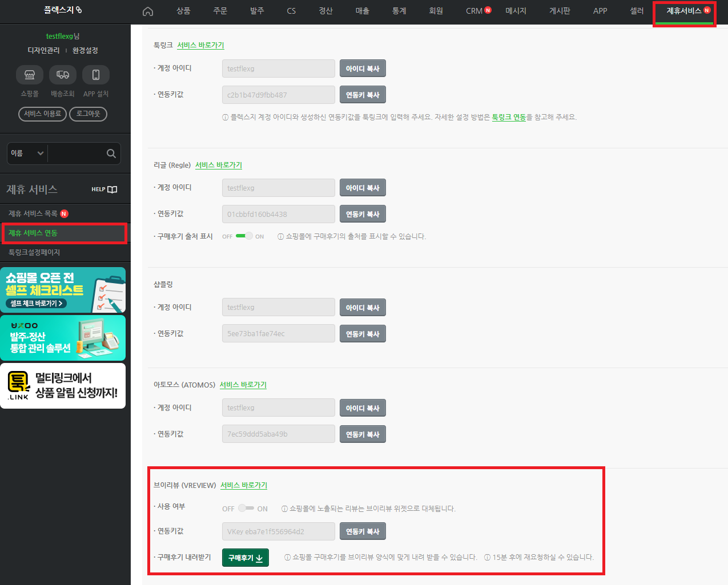Open 톡링크설정페이지 in sidebar
Viewport: 728px width, 585px height.
[x=34, y=252]
